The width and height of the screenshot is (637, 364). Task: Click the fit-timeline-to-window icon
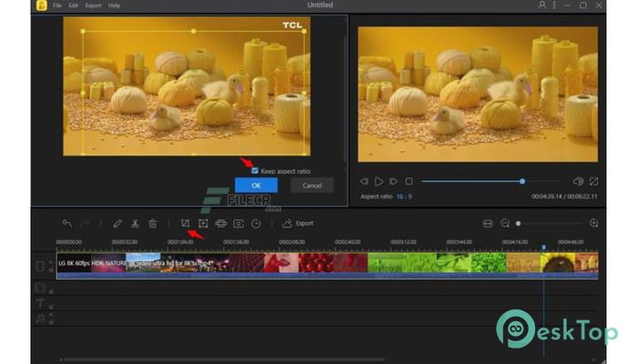click(x=488, y=224)
